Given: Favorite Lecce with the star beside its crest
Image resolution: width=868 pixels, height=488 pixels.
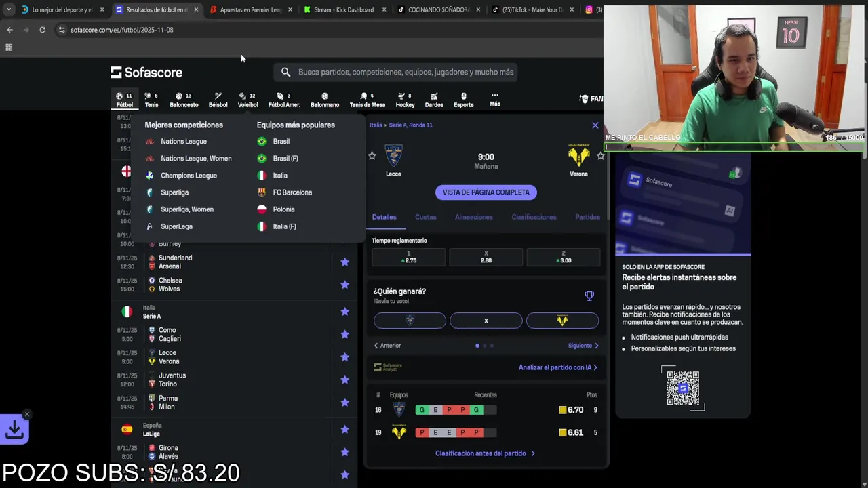Looking at the screenshot, I should coord(372,156).
